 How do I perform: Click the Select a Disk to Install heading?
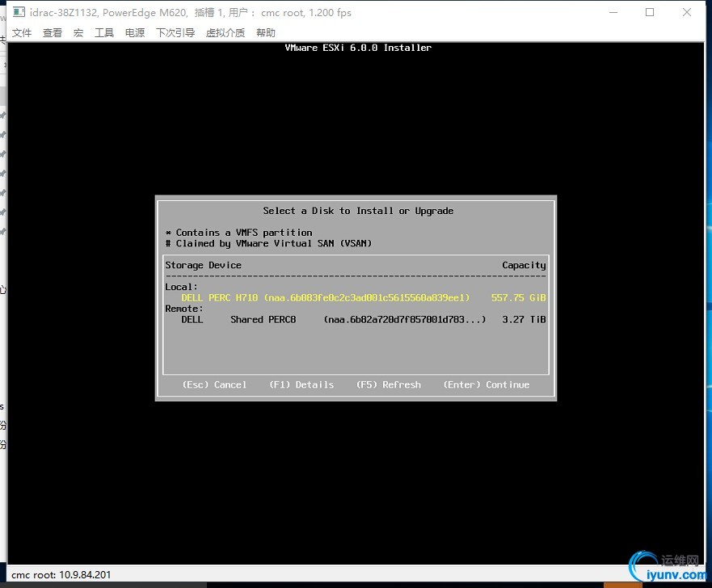(358, 211)
